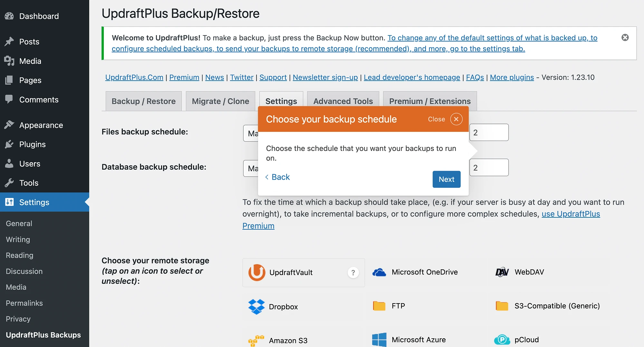Open the Newsletter sign-up link

tap(325, 77)
